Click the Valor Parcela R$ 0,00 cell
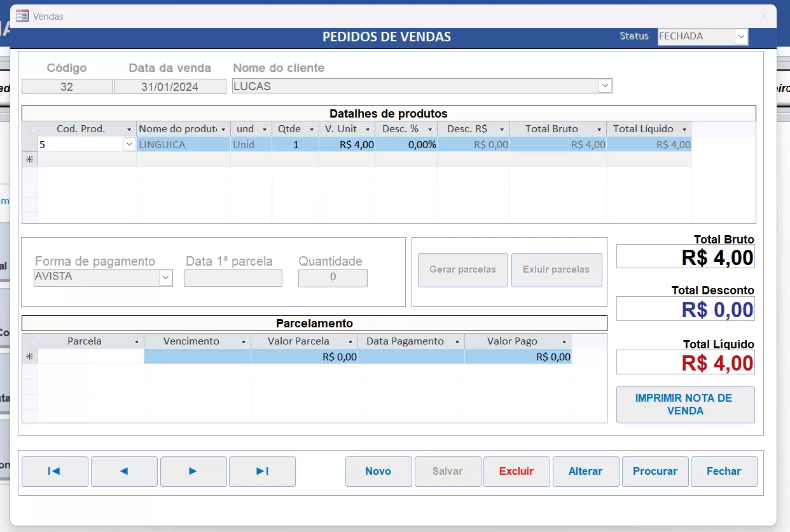 pyautogui.click(x=305, y=357)
